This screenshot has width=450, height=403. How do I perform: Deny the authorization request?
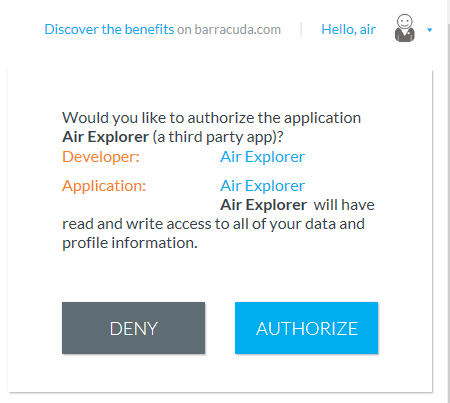point(133,328)
